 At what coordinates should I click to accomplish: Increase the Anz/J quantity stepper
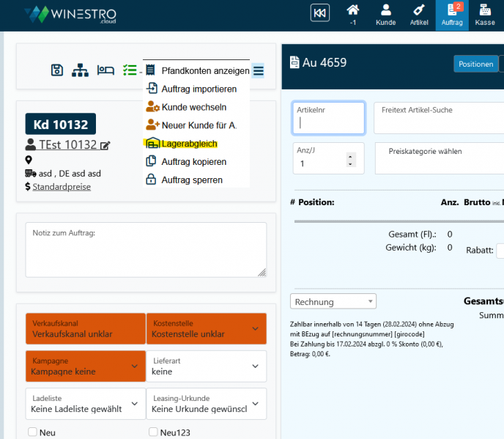pos(350,155)
